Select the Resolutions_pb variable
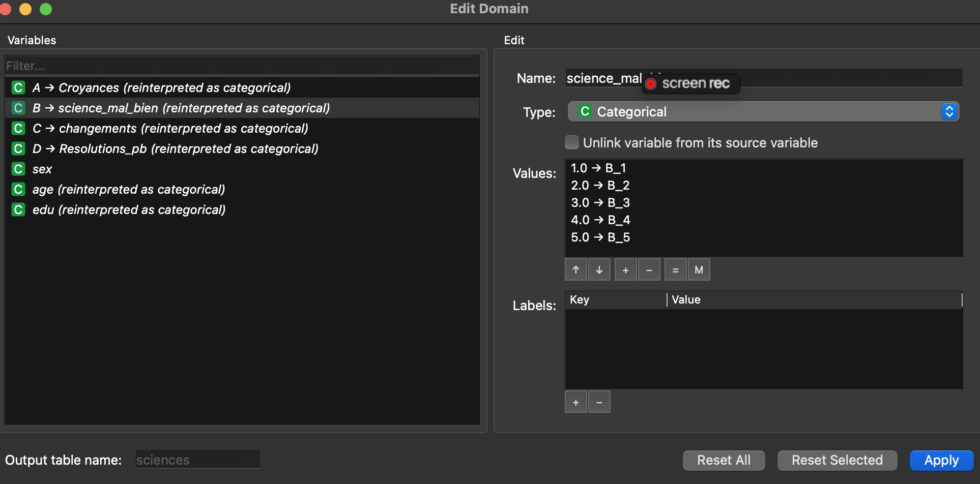 coord(188,149)
